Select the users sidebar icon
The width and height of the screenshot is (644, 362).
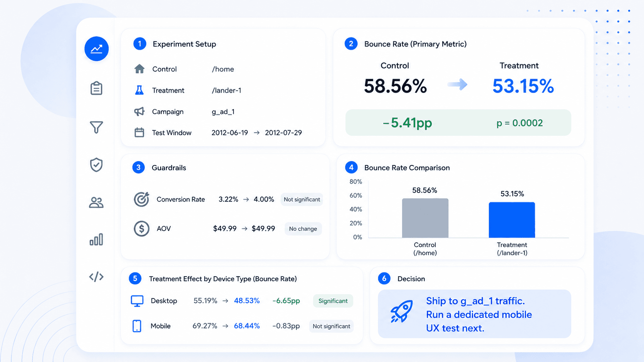[96, 202]
